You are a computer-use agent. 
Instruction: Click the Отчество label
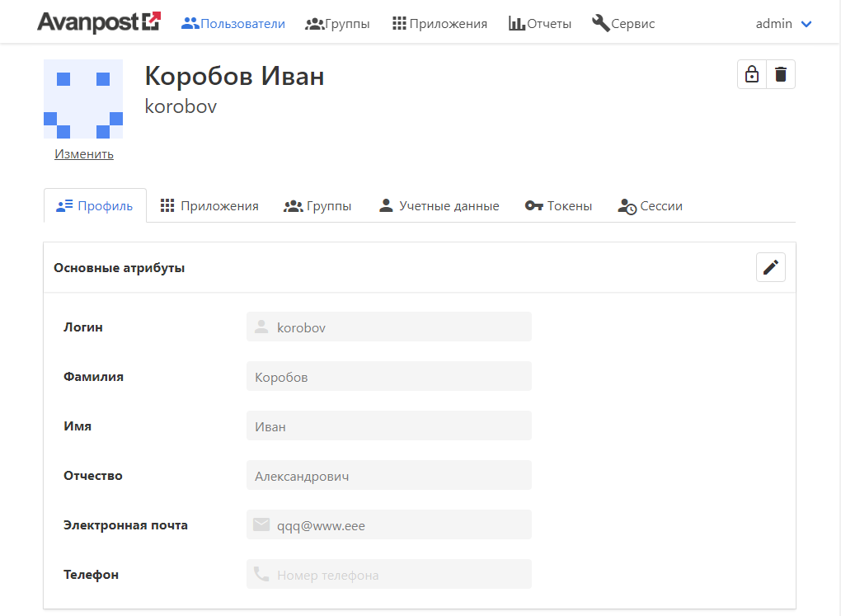point(93,476)
